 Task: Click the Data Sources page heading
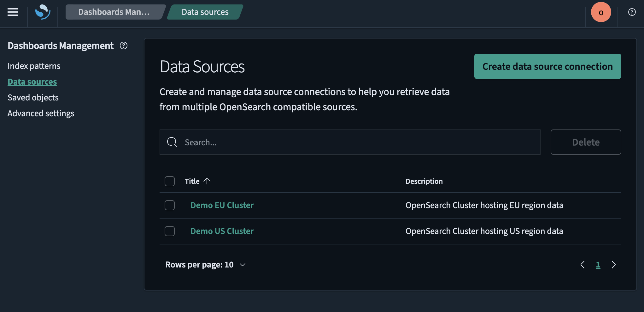pos(202,67)
